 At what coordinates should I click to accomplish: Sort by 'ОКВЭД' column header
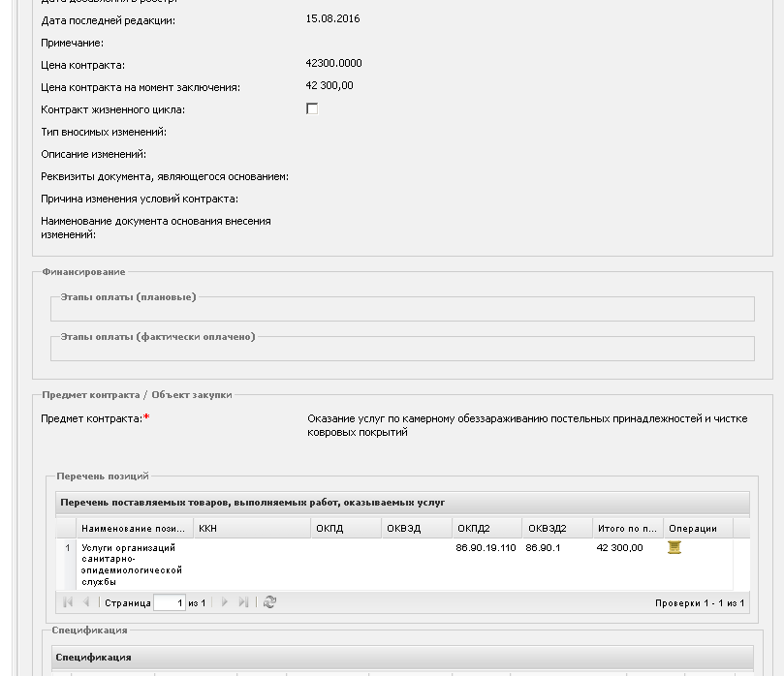[x=417, y=529]
